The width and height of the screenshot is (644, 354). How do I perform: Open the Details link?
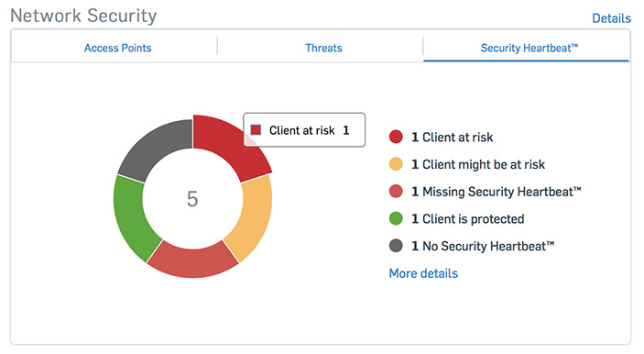pyautogui.click(x=611, y=18)
